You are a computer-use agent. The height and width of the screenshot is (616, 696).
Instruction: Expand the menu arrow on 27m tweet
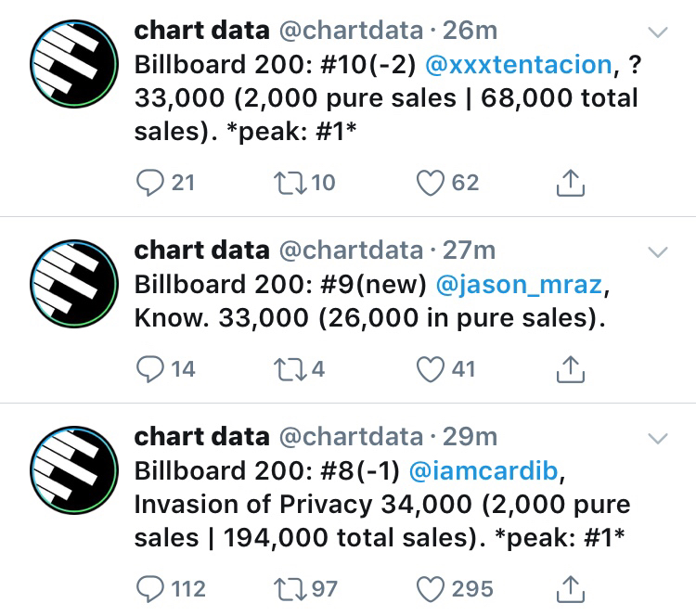click(657, 252)
